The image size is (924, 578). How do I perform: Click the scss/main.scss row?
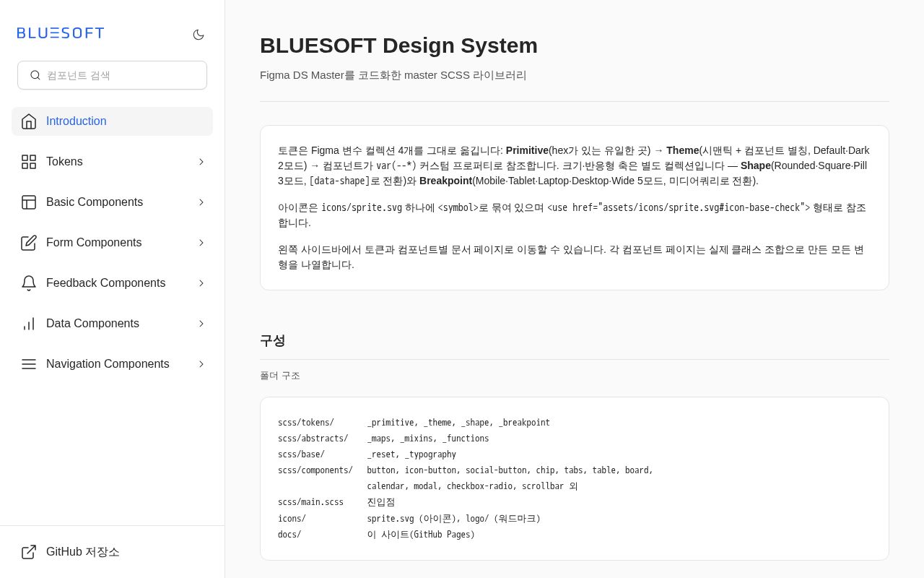click(336, 502)
